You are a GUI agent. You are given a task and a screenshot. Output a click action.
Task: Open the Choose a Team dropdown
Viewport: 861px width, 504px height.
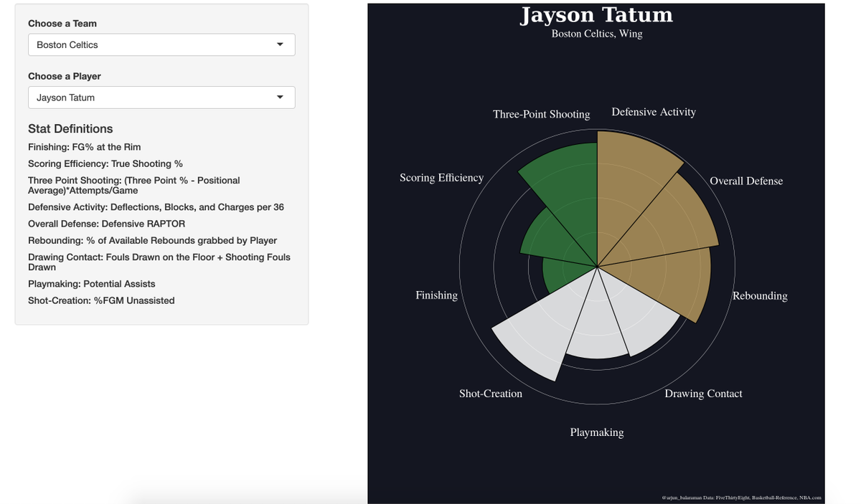(x=161, y=44)
